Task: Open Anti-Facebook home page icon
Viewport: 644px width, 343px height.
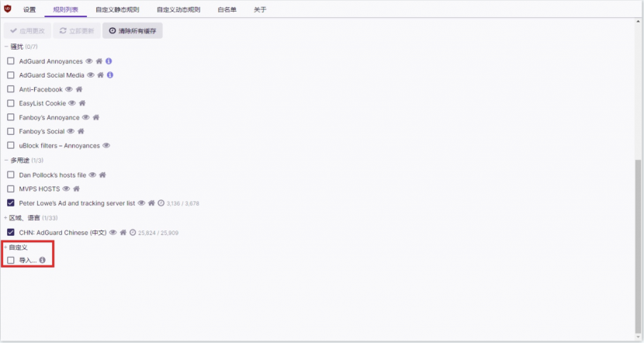Action: (79, 89)
